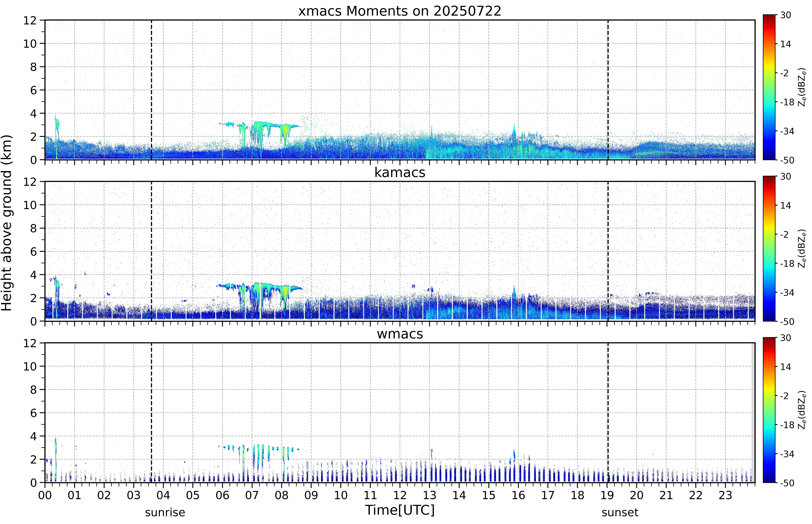The width and height of the screenshot is (812, 524).
Task: Click the "06" hour tick label
Action: (223, 495)
